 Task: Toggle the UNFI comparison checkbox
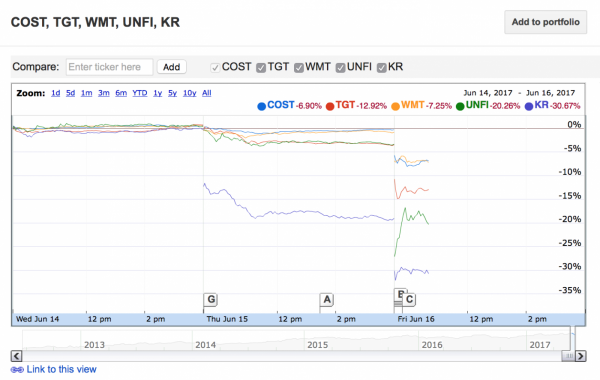[341, 68]
